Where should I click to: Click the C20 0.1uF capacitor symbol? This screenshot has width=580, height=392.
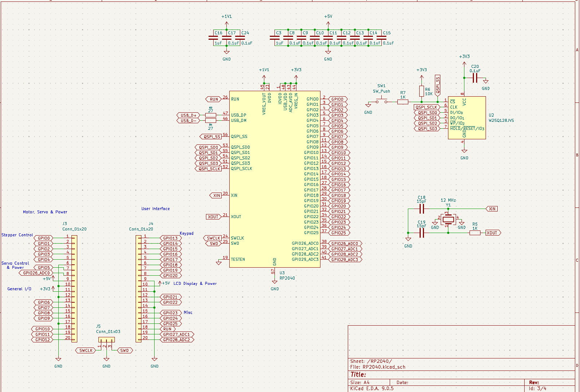[475, 78]
